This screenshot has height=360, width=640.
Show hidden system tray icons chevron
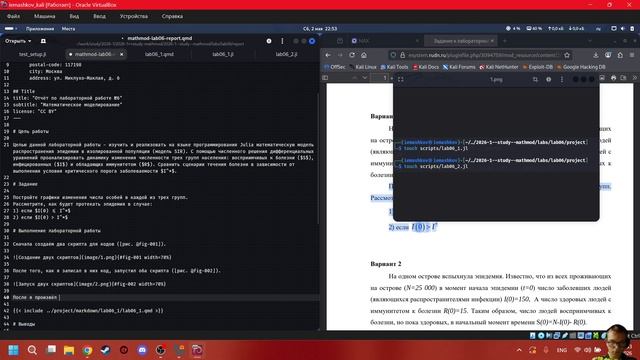click(x=519, y=350)
